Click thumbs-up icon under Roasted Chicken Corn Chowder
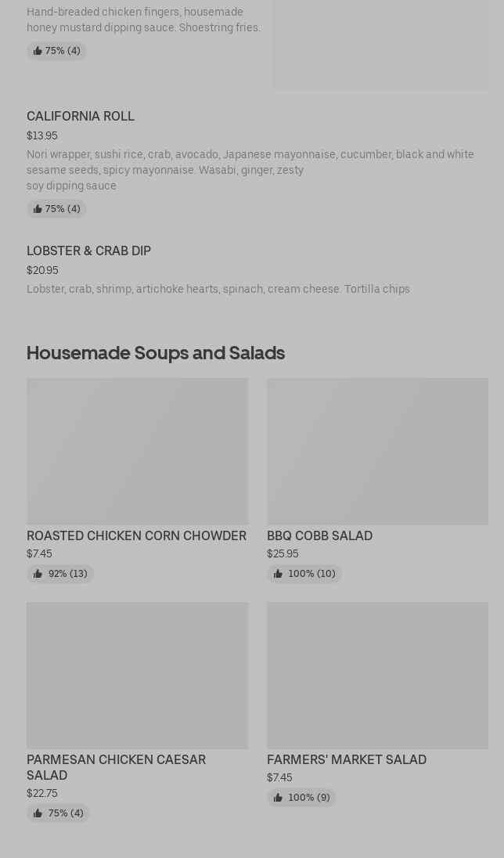Screen dimensions: 504x858 [x=38, y=574]
